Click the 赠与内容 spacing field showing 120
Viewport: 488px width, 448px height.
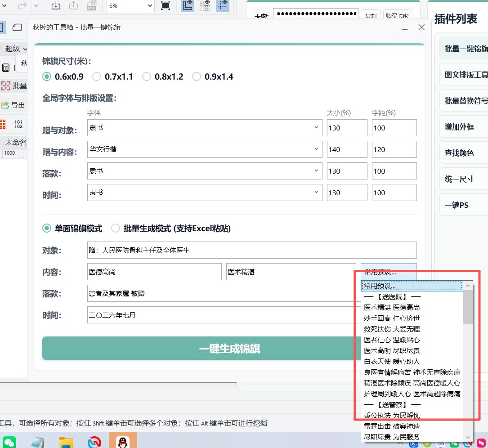pyautogui.click(x=394, y=149)
